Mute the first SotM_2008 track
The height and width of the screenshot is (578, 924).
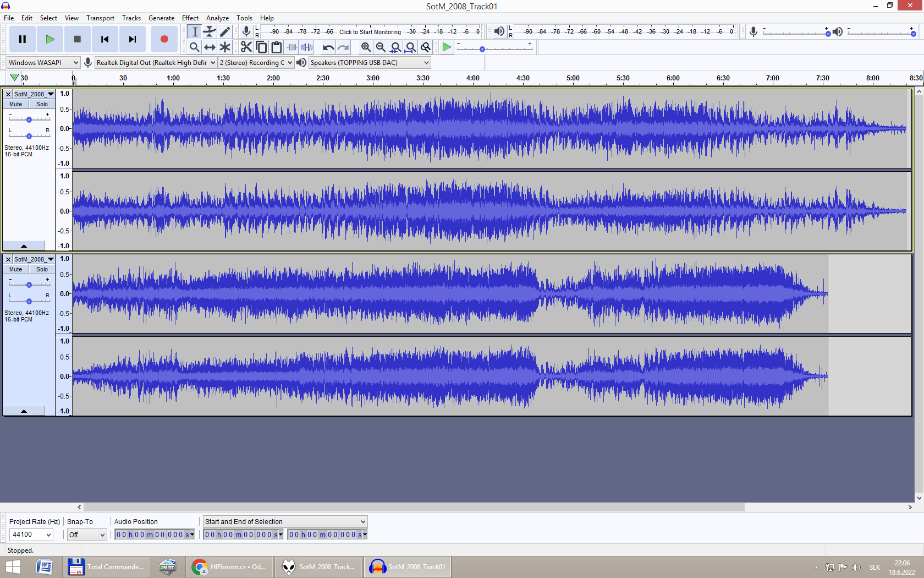coord(16,104)
